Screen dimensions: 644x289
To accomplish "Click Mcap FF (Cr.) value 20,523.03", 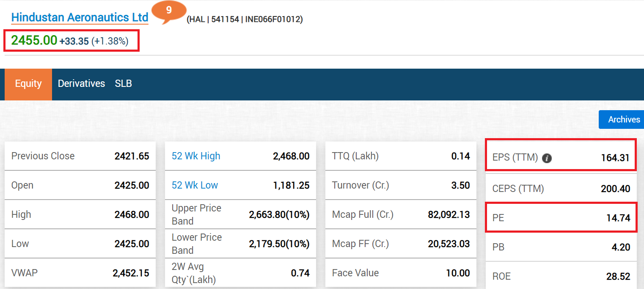I will click(x=449, y=244).
